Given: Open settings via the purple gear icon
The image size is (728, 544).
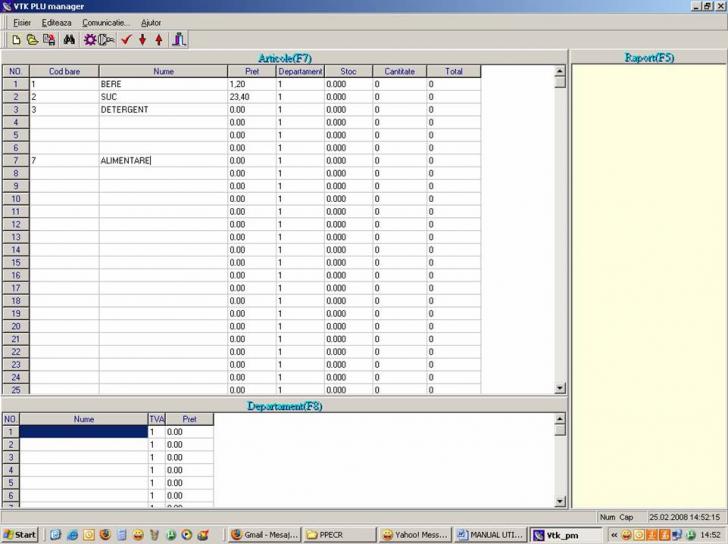Looking at the screenshot, I should (x=90, y=40).
